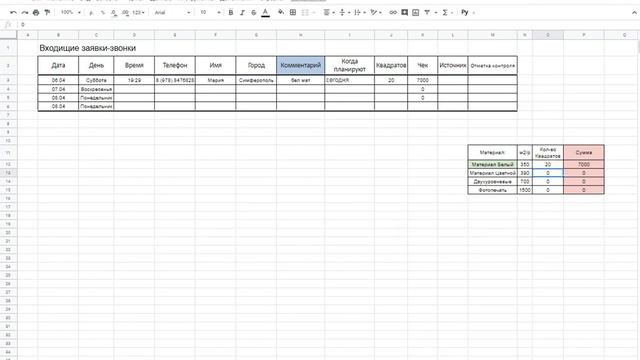The height and width of the screenshot is (360, 640).
Task: Select the 'Когда планируют' header cell
Action: coord(349,65)
